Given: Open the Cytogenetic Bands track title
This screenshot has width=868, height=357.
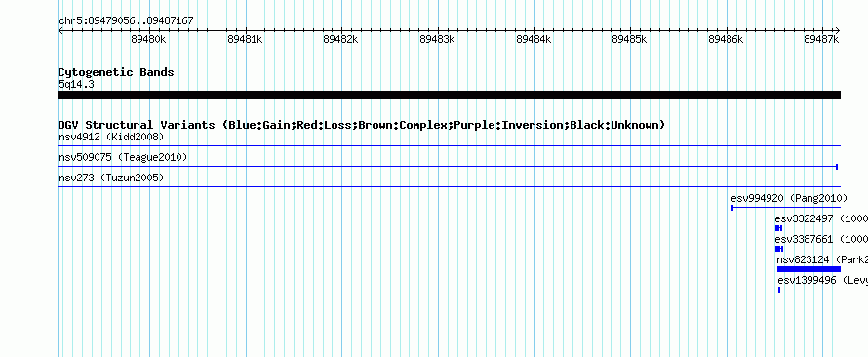Looking at the screenshot, I should coord(116,72).
